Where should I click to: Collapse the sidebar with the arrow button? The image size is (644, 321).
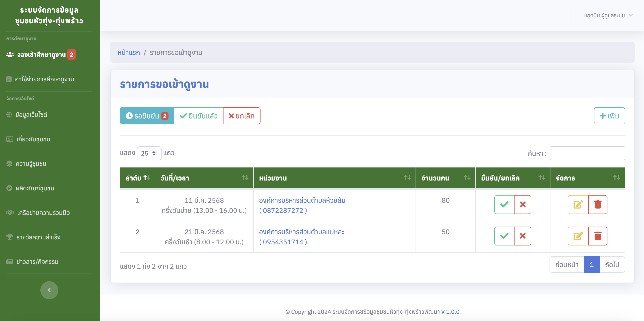pos(49,290)
